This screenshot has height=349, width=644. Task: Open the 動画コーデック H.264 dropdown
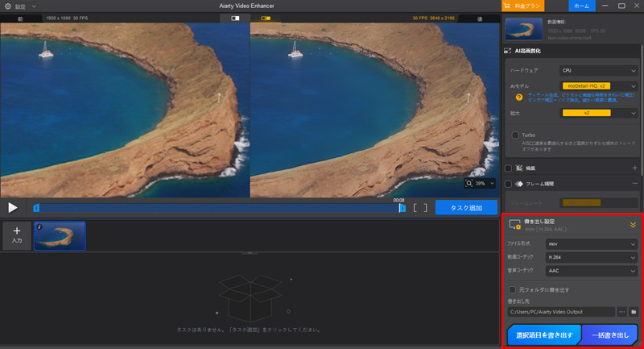tap(592, 257)
